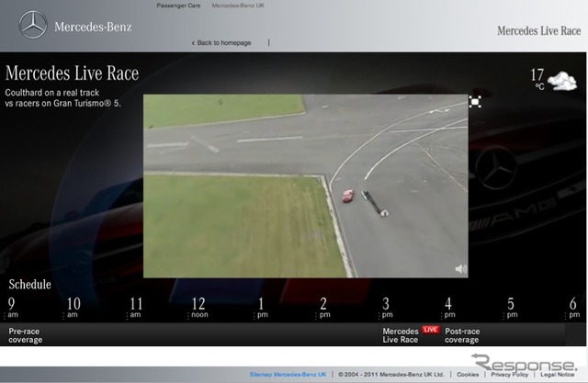Click the Coulthard on a real track subtitle
The width and height of the screenshot is (588, 383).
(63, 97)
